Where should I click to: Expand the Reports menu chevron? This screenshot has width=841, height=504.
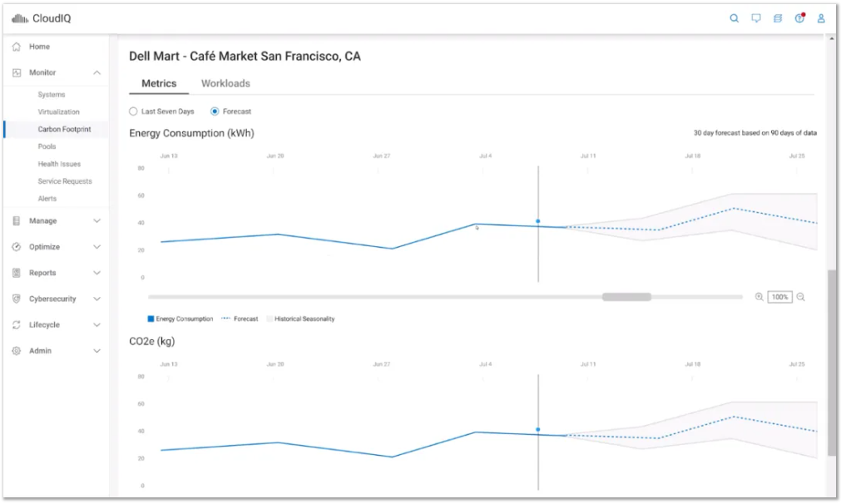point(97,273)
